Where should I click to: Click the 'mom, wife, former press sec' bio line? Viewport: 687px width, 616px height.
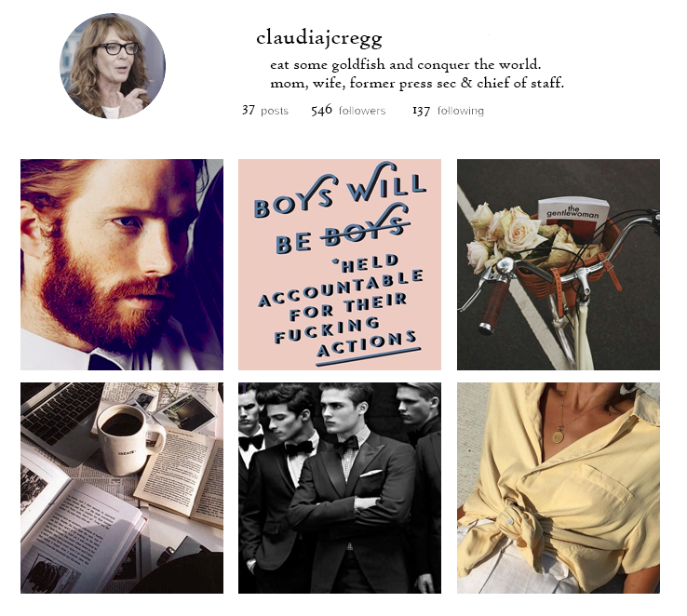[417, 83]
